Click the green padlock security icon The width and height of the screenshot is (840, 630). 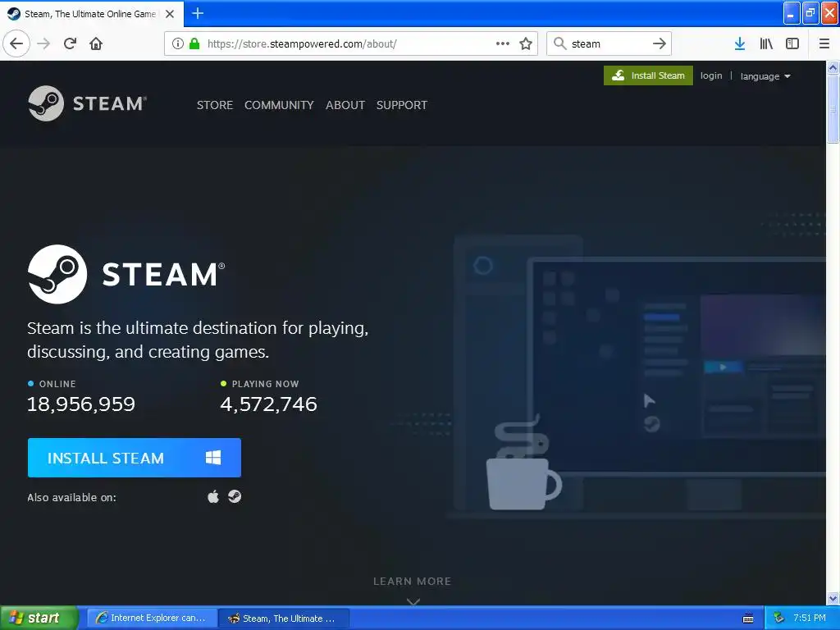click(x=194, y=43)
